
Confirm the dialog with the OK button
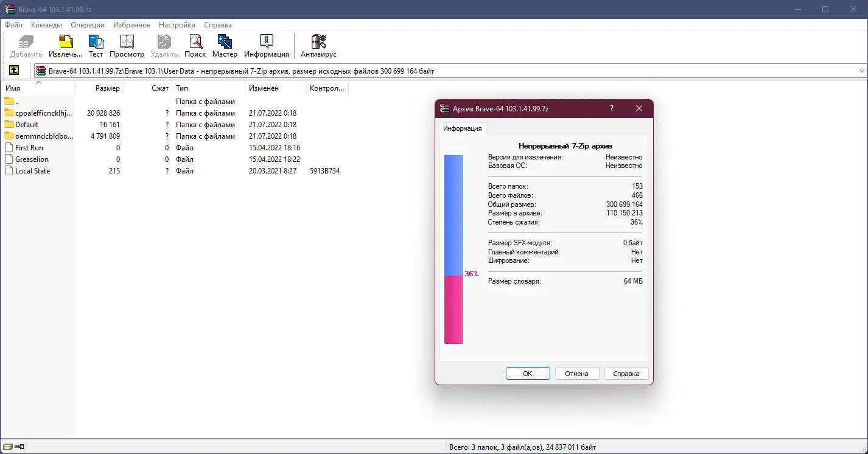528,374
